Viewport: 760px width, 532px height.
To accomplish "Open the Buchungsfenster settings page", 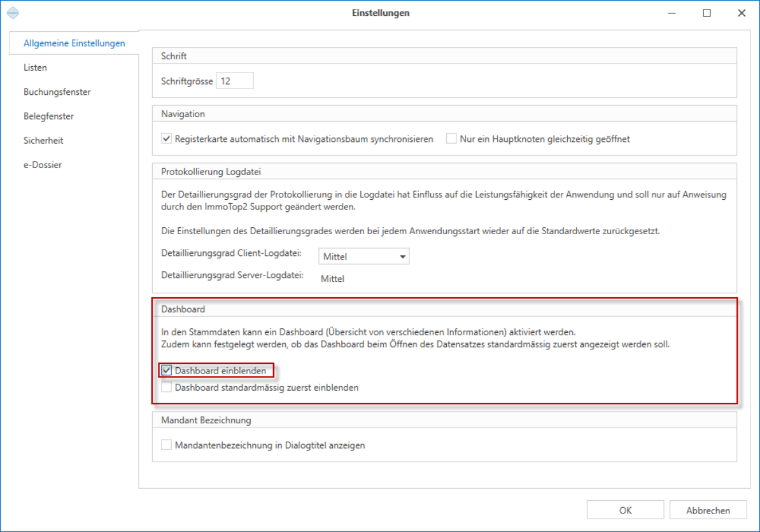I will tap(57, 92).
